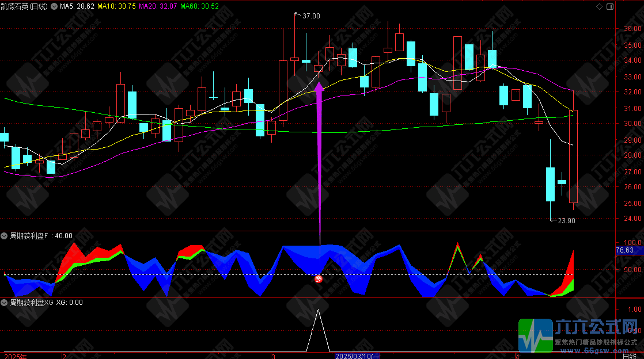Click the red 多 signal marker

point(319,278)
